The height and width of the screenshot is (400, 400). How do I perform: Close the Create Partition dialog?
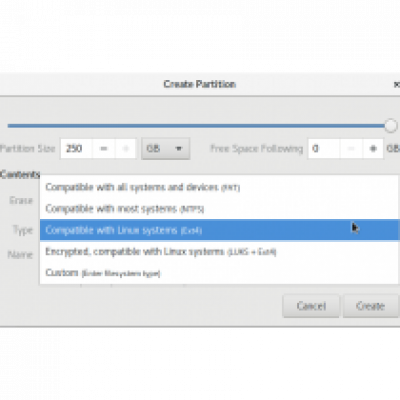396,84
